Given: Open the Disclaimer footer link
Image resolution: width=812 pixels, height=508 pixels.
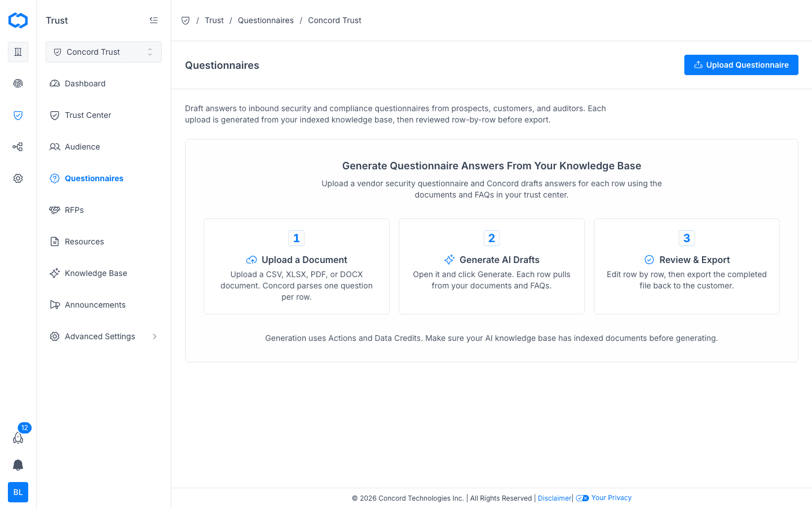Looking at the screenshot, I should coord(554,498).
